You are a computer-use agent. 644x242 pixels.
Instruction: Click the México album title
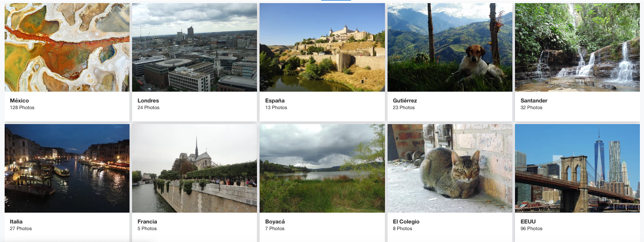(x=20, y=100)
